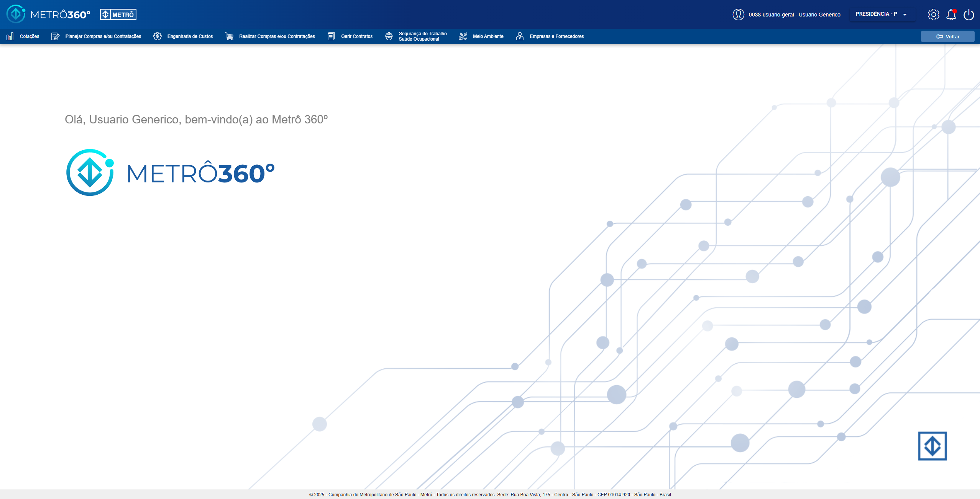Open notifications bell icon
Viewport: 980px width, 499px height.
point(951,15)
